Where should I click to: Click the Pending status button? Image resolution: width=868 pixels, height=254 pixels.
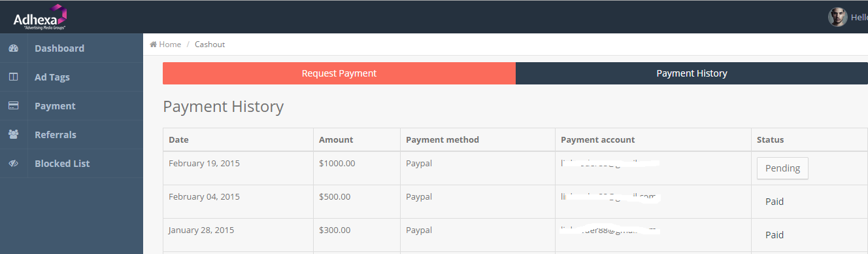click(x=782, y=168)
